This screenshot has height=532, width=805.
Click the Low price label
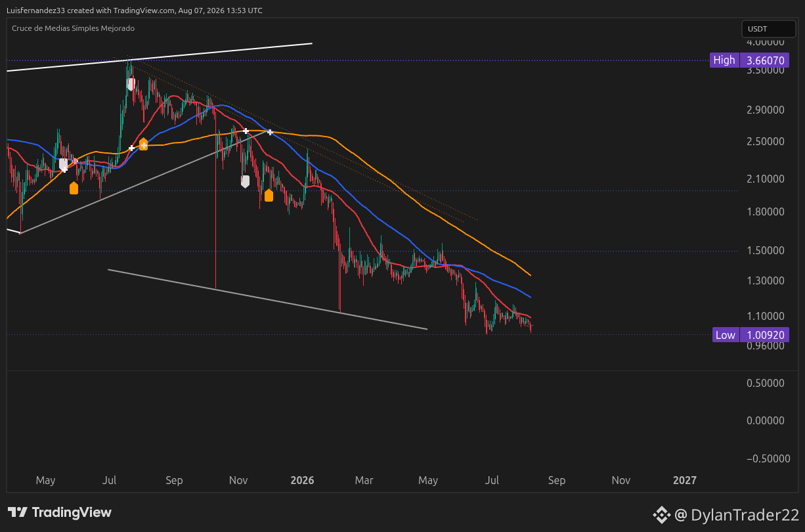[x=725, y=335]
